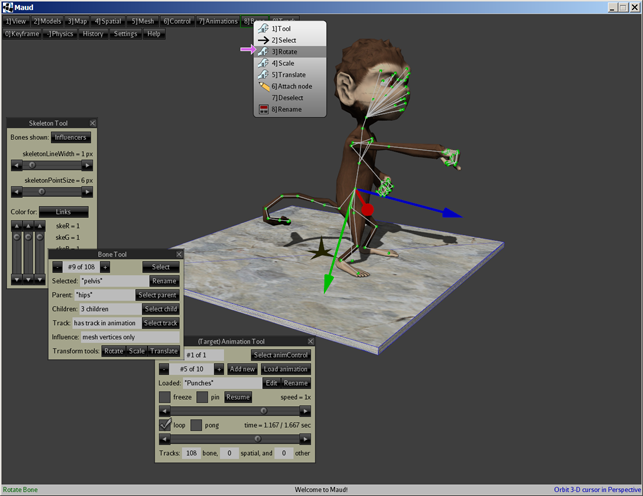Increase skeletonPointSize with right arrow

[x=87, y=191]
